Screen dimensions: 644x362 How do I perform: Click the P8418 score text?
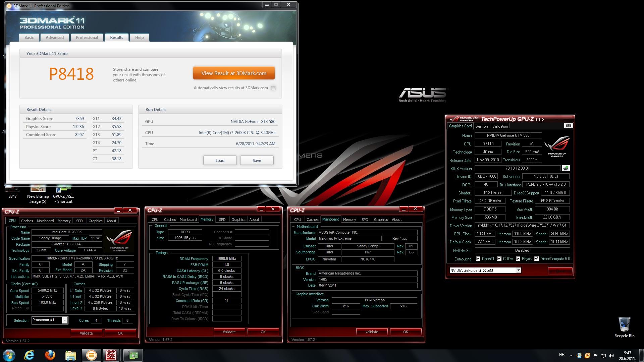(x=71, y=74)
